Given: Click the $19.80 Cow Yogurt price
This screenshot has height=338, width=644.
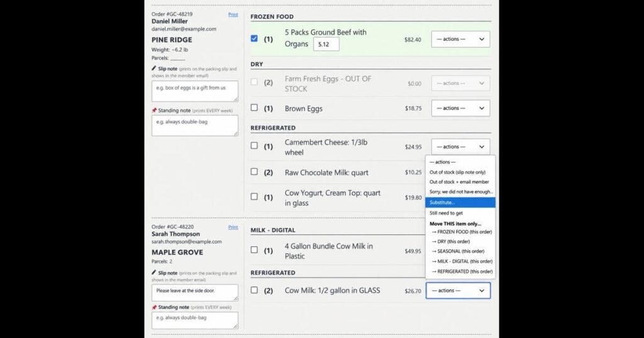Looking at the screenshot, I should pyautogui.click(x=413, y=198).
